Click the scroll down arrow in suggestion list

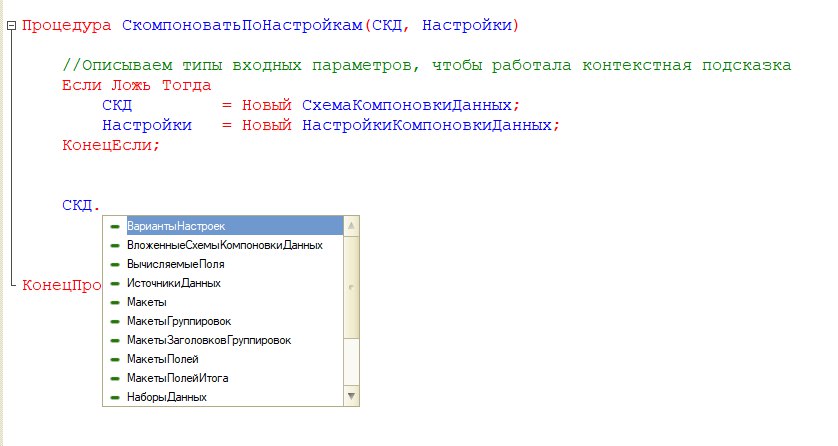tap(351, 396)
